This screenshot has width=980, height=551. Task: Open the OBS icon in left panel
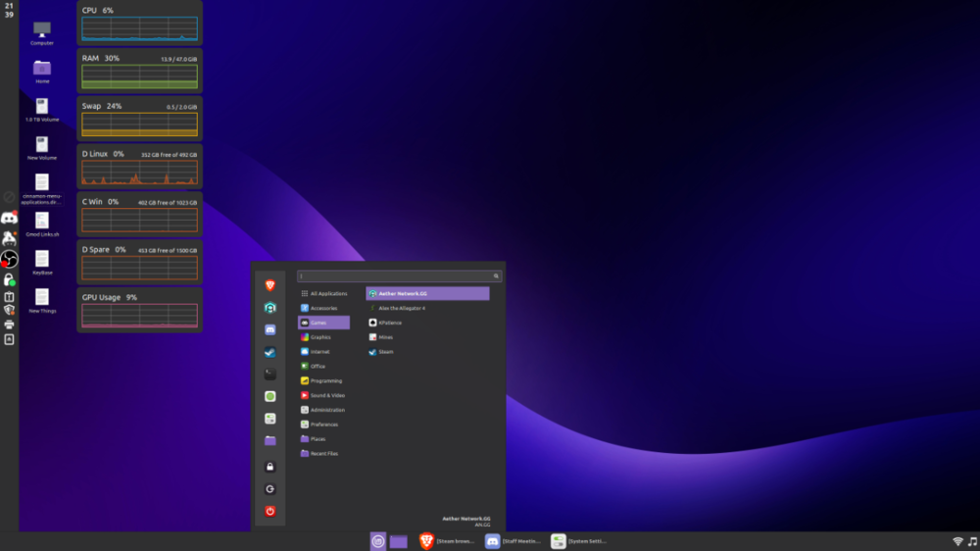9,259
